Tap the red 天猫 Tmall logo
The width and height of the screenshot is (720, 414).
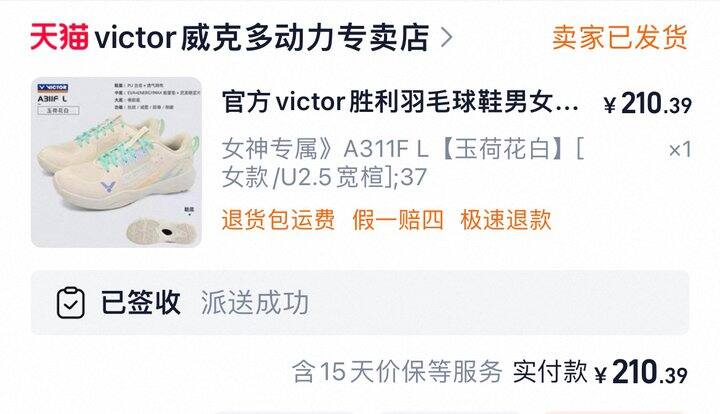tap(59, 37)
